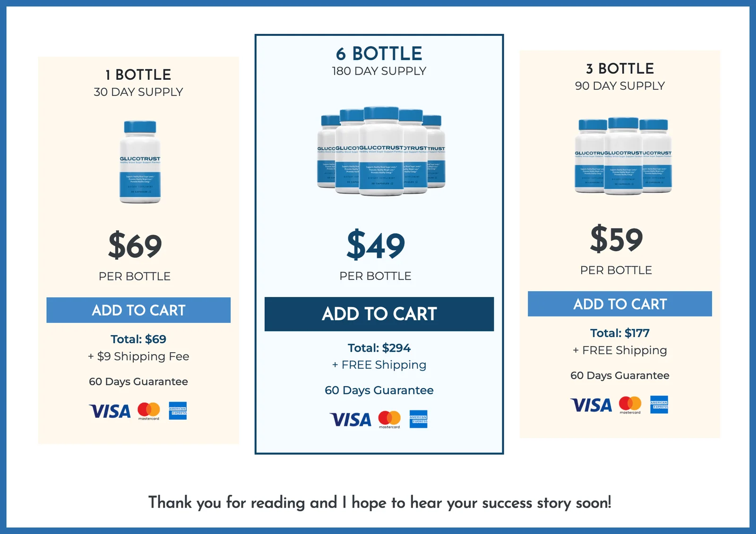Click the Visa logo under 3 Bottle
Viewport: 756px width, 534px height.
point(591,405)
